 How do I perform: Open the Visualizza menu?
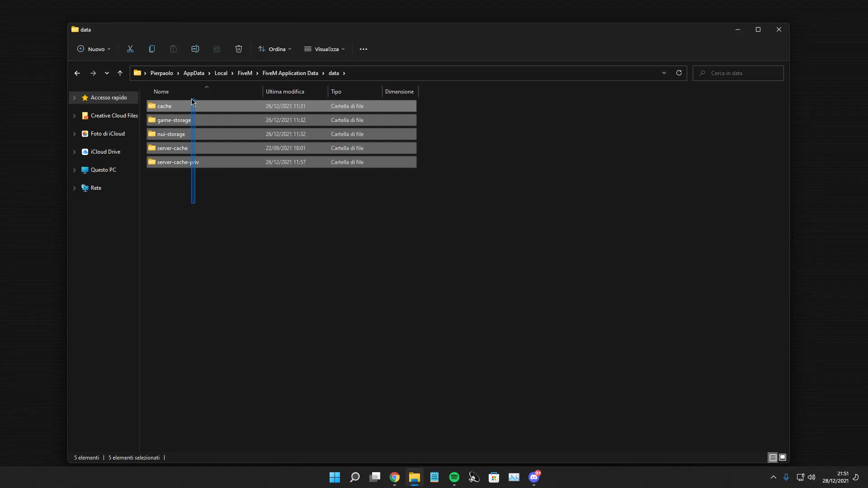point(325,49)
